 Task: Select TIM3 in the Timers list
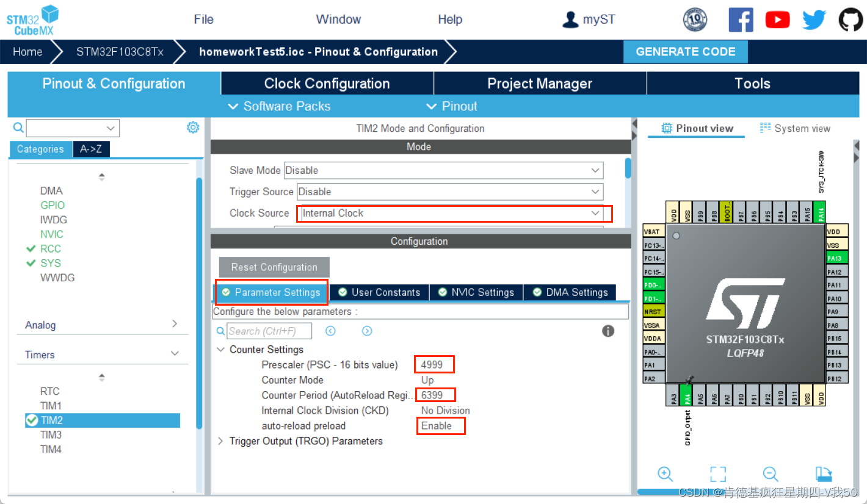coord(51,435)
